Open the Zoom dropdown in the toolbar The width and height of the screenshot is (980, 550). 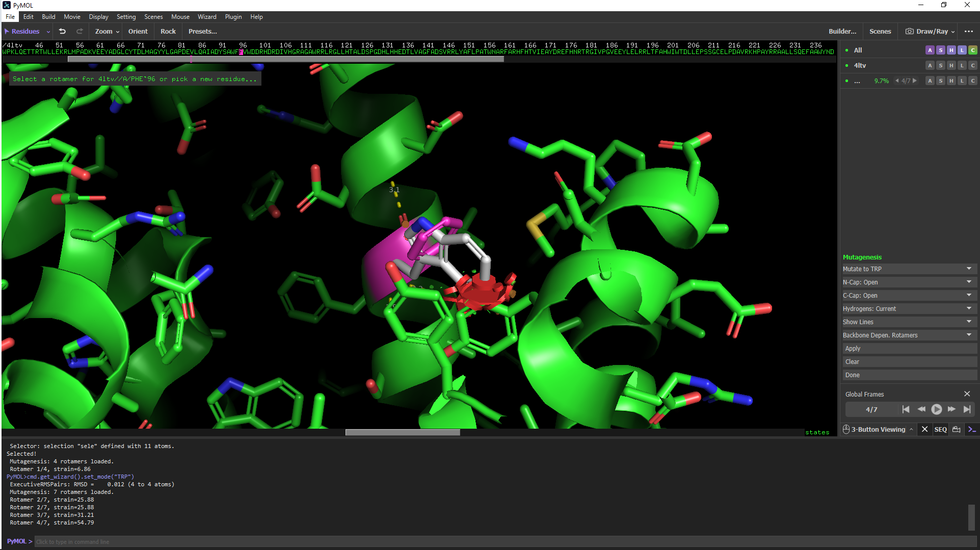coord(107,31)
